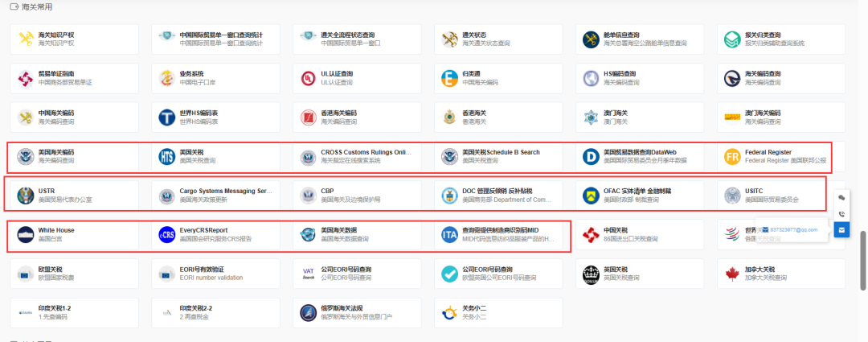This screenshot has height=342, width=868.
Task: Open the 澳门海关编码 card
Action: [781, 117]
